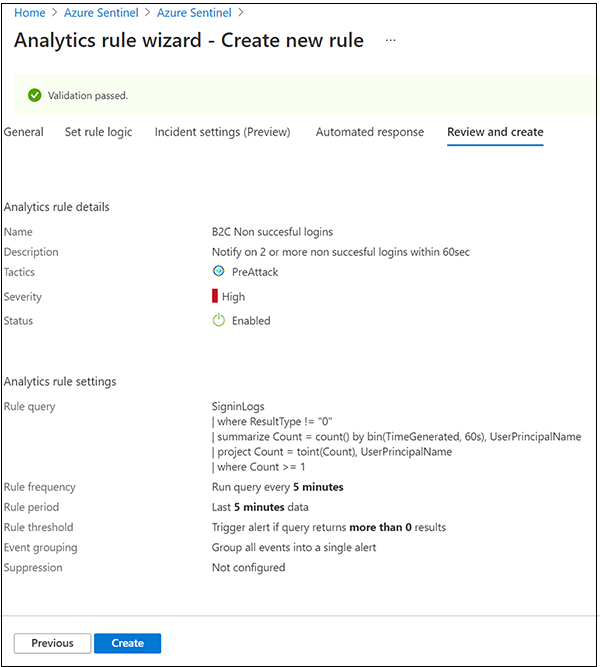Click the red High severity indicator

tap(214, 296)
